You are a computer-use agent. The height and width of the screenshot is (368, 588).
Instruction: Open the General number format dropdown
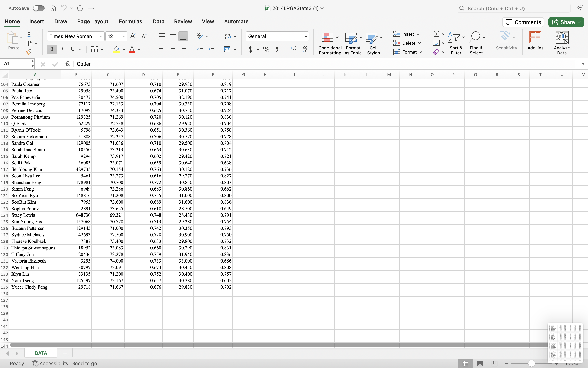tap(306, 37)
